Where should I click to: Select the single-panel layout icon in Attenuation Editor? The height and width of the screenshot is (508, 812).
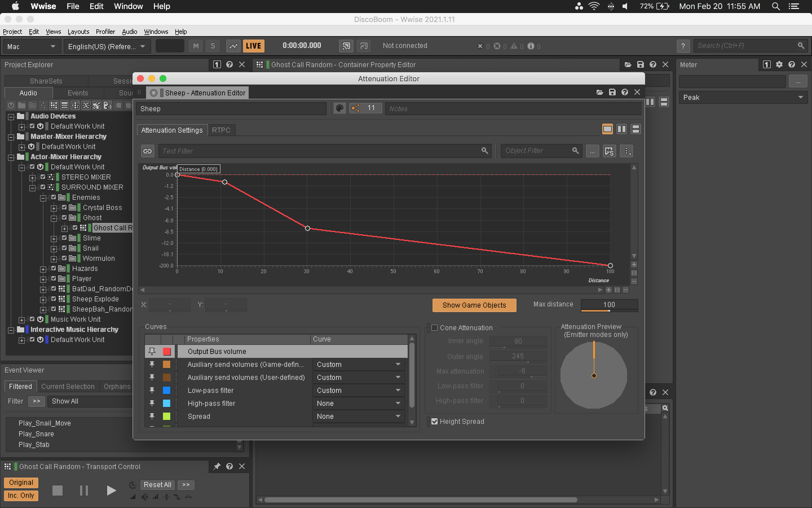[607, 129]
